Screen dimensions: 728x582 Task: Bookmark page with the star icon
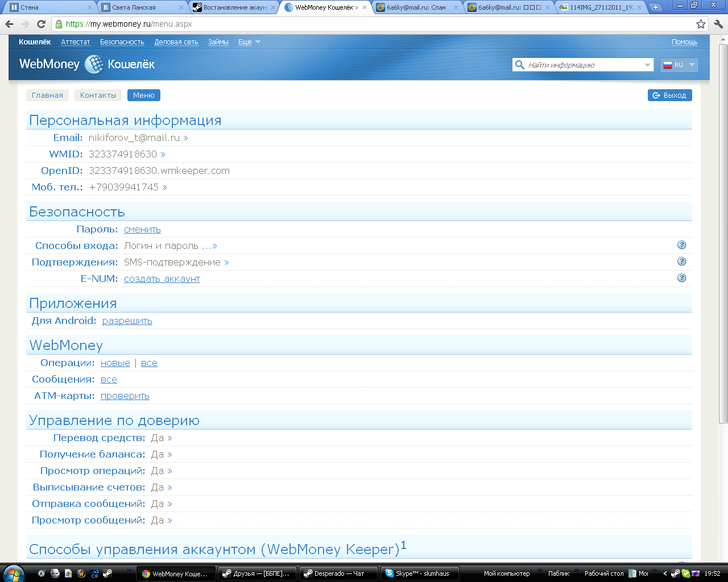pyautogui.click(x=701, y=24)
